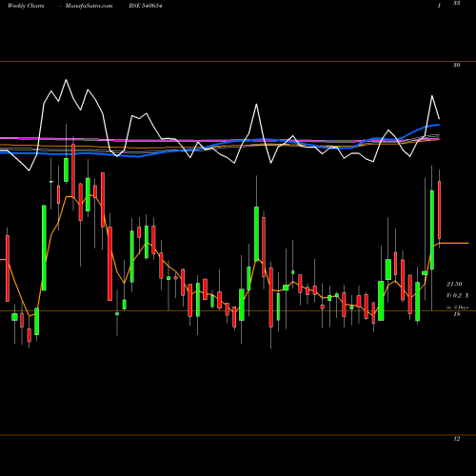This screenshot has height=476, width=476.
Task: Click the '33' price axis label
Action: coord(456,3)
